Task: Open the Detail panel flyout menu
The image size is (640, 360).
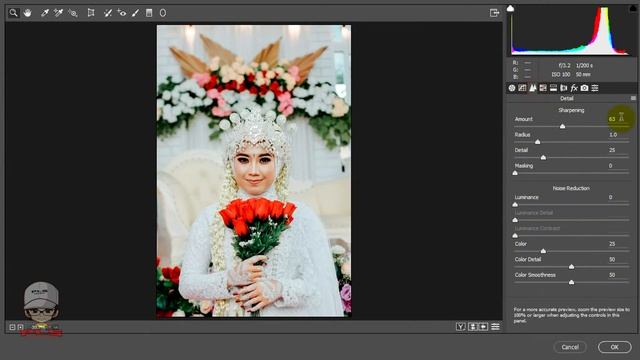Action: coord(633,98)
